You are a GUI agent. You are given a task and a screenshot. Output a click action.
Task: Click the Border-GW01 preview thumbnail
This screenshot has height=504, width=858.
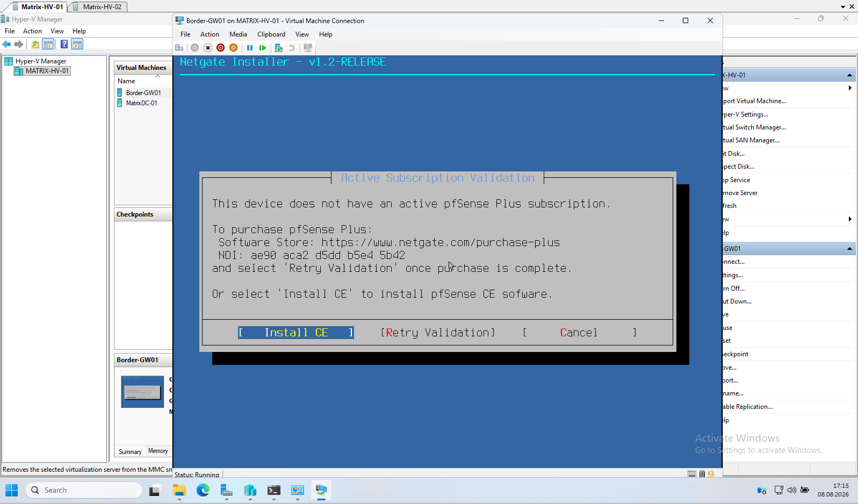tap(142, 392)
